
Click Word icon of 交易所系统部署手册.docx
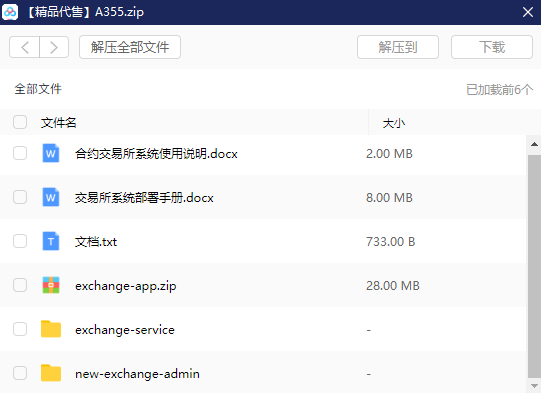51,197
